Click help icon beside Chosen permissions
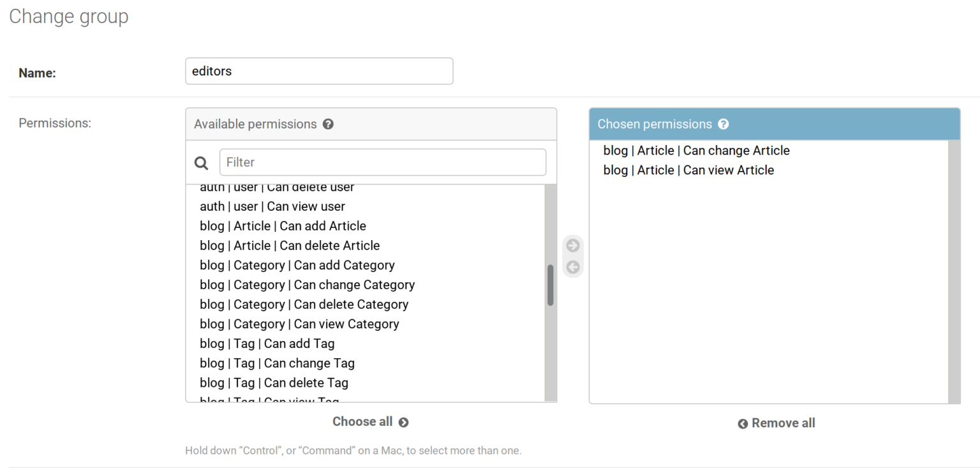 coord(723,125)
